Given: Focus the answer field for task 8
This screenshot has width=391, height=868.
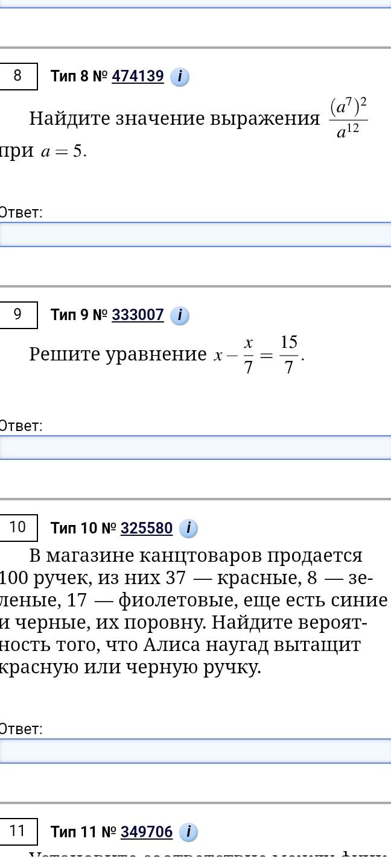Looking at the screenshot, I should 195,234.
